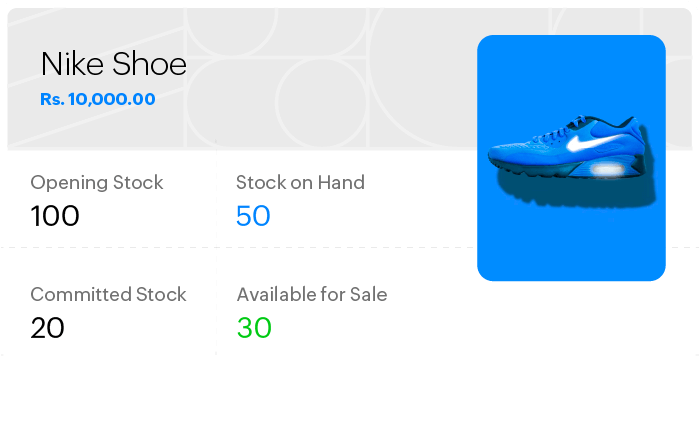Click the Committed Stock label

[x=108, y=295]
